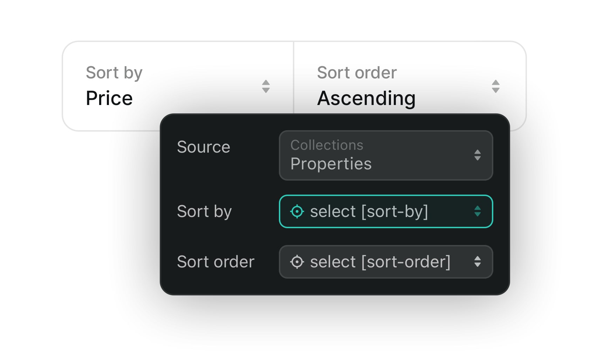This screenshot has height=364, width=597.
Task: Open the select [sort-order] dropdown
Action: [386, 262]
